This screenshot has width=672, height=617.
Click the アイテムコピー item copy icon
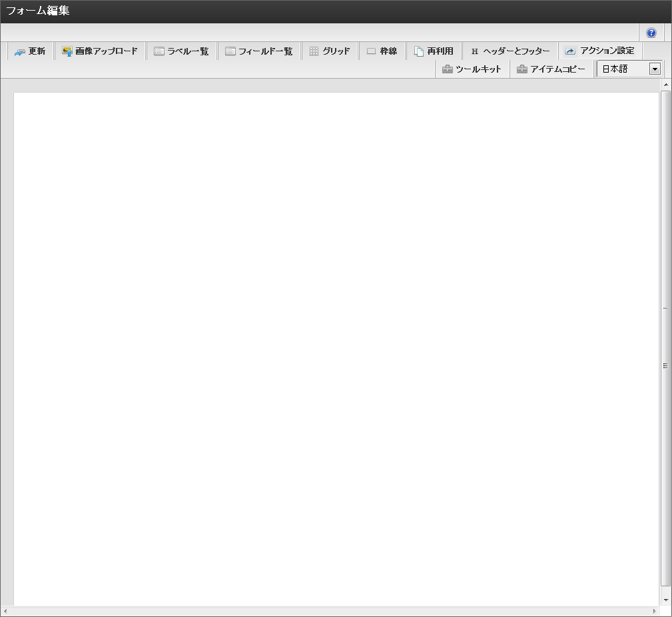coord(522,69)
